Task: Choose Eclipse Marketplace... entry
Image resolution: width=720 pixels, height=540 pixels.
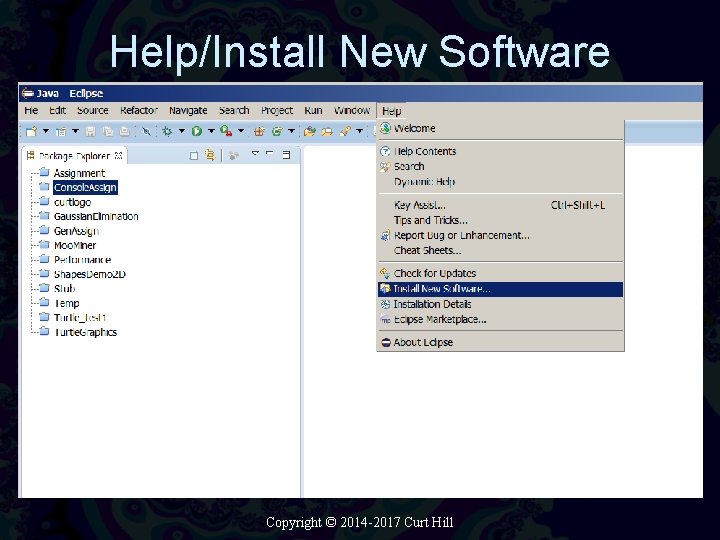Action: (500, 320)
